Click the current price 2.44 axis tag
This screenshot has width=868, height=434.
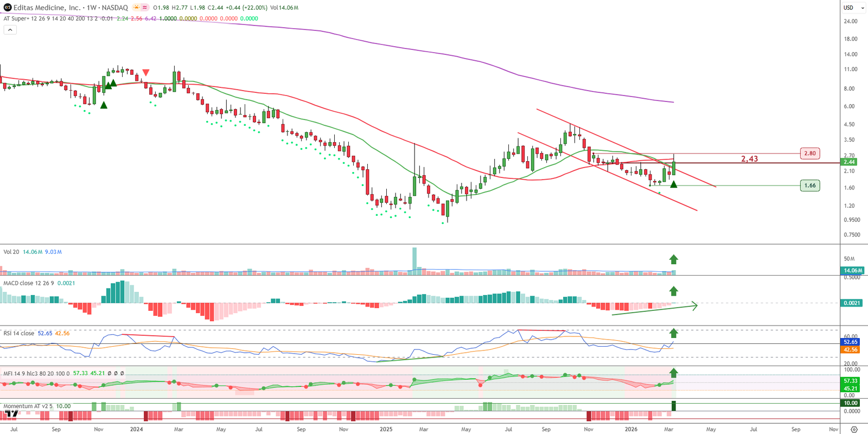pyautogui.click(x=849, y=162)
